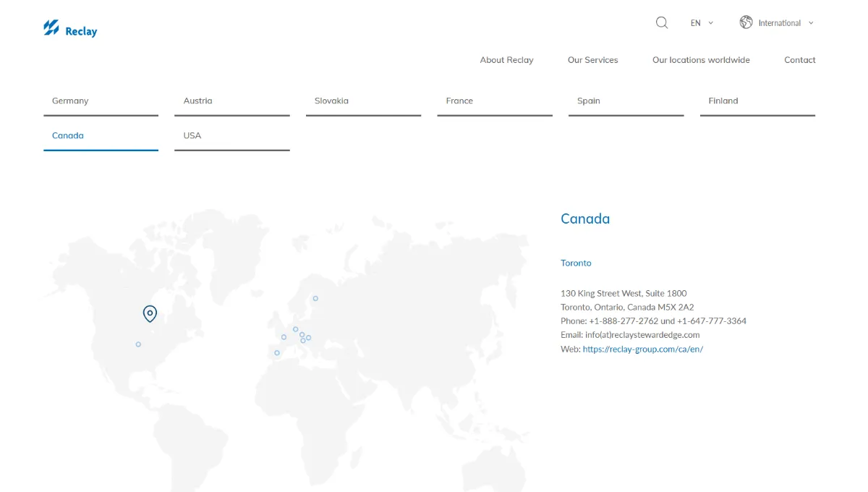Open the Contact page link
Screen dimensions: 868x492
pyautogui.click(x=799, y=60)
